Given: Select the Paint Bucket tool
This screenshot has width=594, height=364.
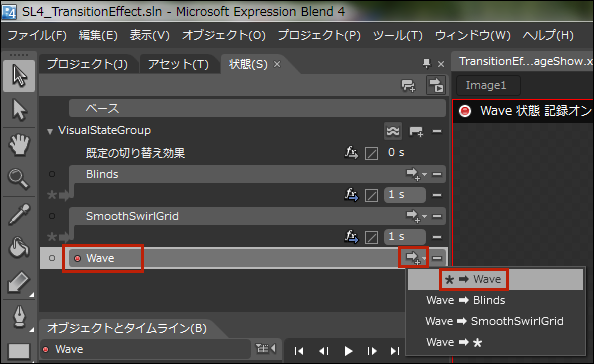Looking at the screenshot, I should 19,247.
